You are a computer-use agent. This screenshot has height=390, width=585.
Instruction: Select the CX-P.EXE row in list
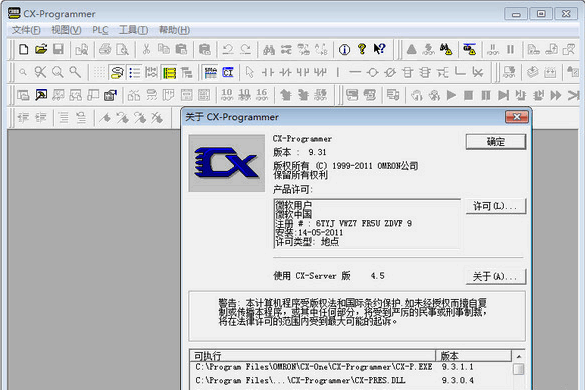[351, 367]
